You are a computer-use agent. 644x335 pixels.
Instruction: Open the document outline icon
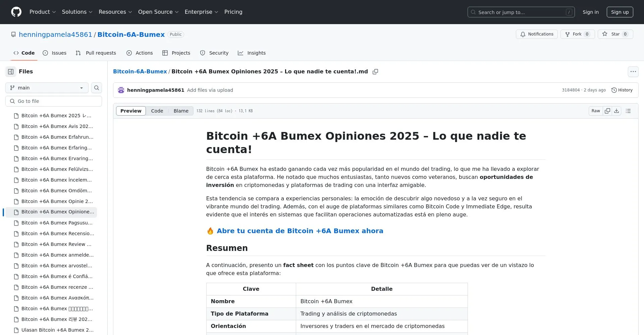(628, 111)
